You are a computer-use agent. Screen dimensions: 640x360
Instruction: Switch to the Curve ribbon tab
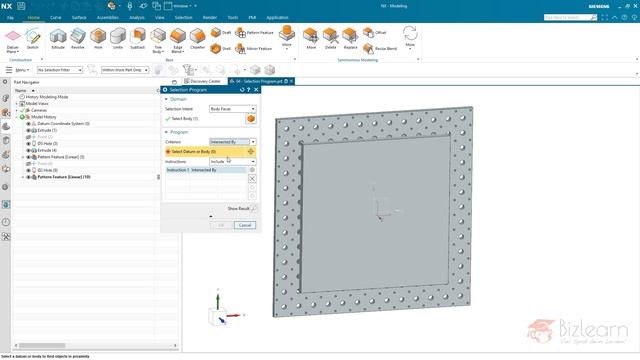(56, 18)
